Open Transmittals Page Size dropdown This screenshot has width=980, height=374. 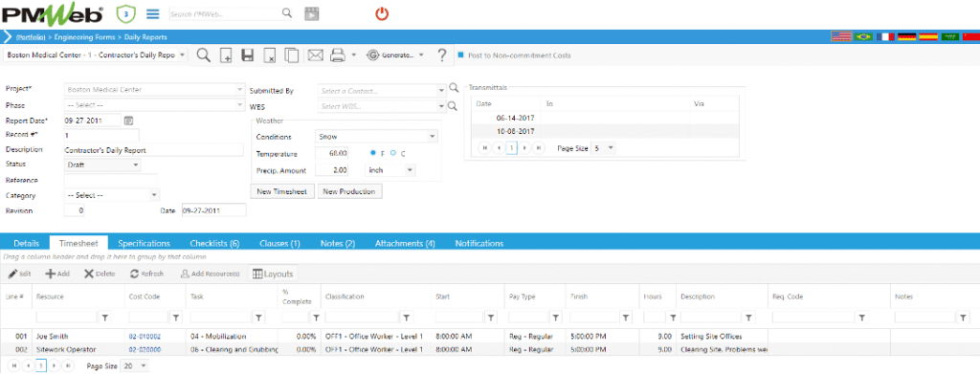click(x=611, y=148)
